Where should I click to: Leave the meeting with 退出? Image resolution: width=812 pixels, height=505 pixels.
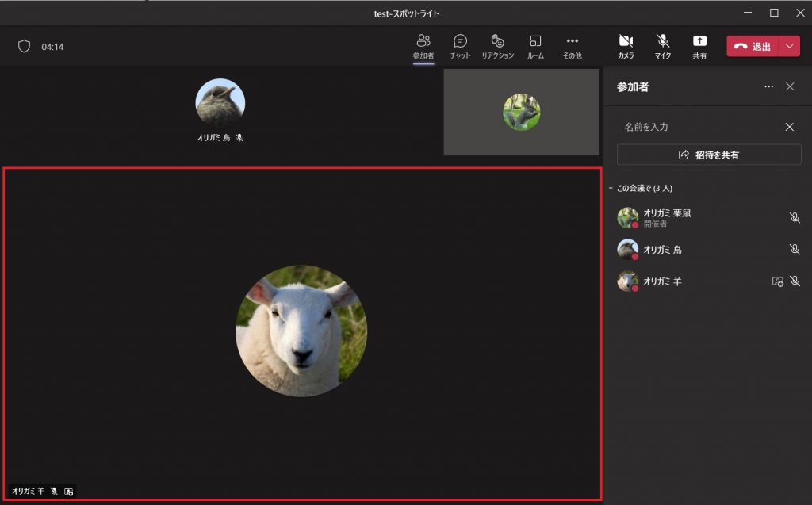tap(753, 46)
